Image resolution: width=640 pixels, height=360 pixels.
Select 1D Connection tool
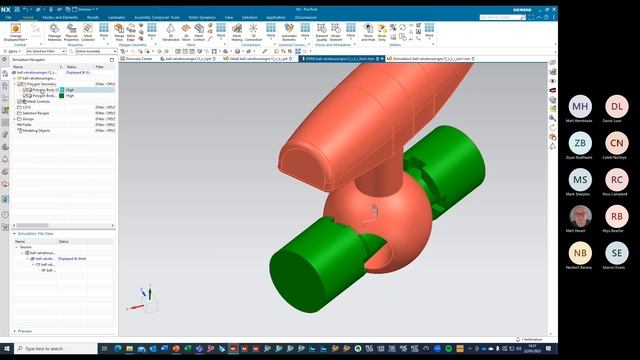pos(253,32)
